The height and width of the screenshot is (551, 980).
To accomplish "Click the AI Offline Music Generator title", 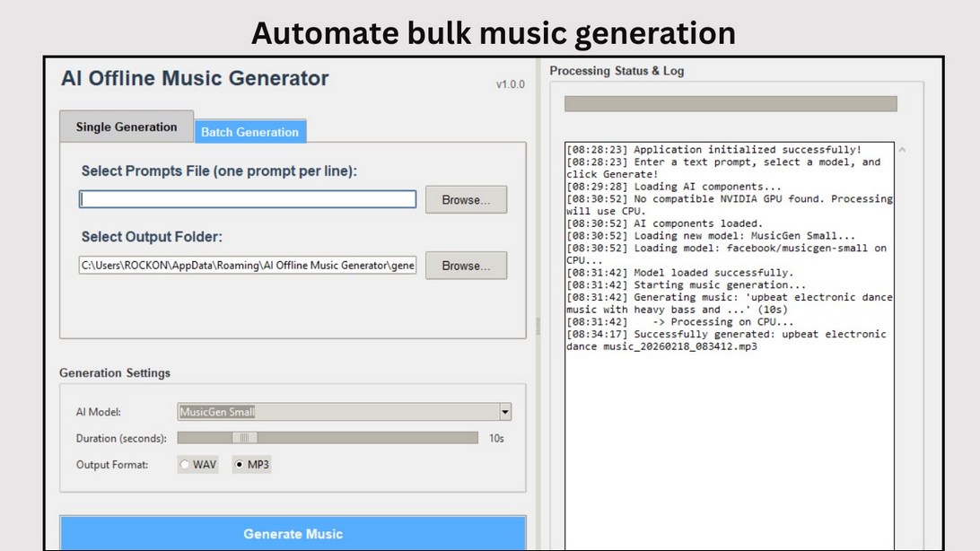I will [194, 79].
